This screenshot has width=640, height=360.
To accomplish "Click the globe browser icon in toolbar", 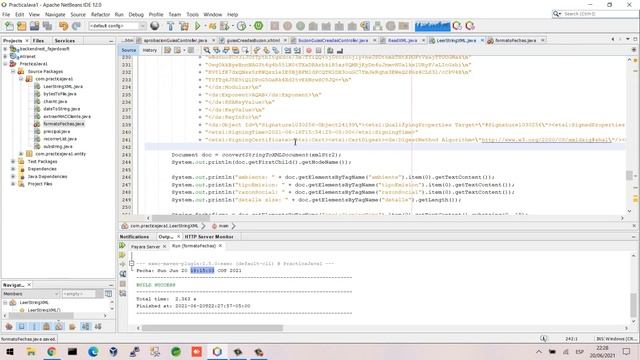I will pos(155,26).
